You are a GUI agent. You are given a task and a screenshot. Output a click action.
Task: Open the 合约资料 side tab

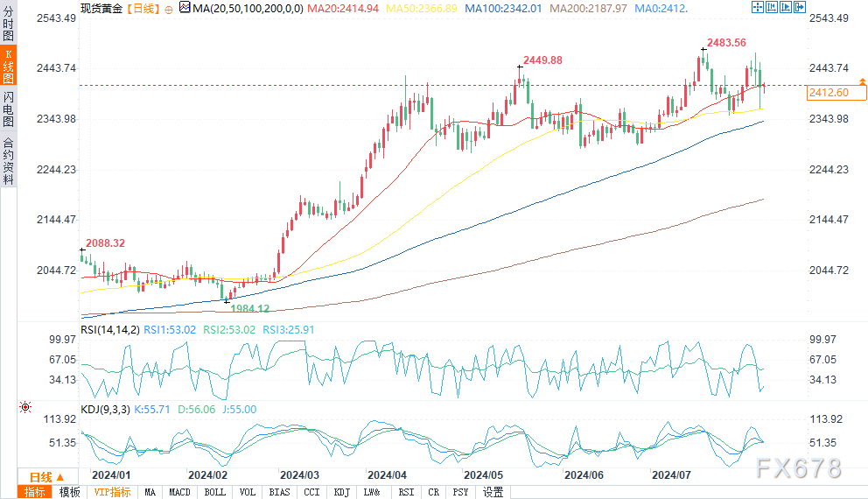point(8,161)
